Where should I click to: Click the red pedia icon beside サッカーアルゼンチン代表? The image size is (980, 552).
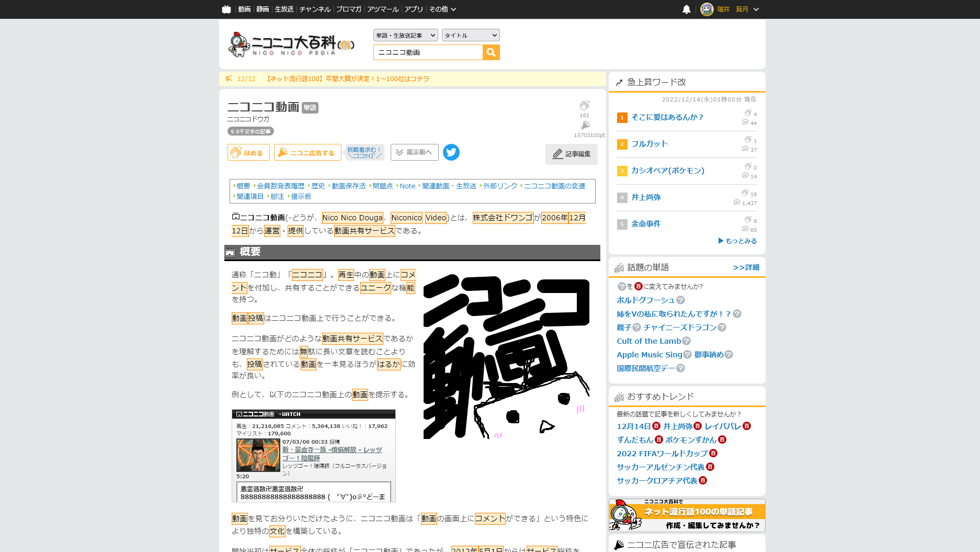coord(710,467)
